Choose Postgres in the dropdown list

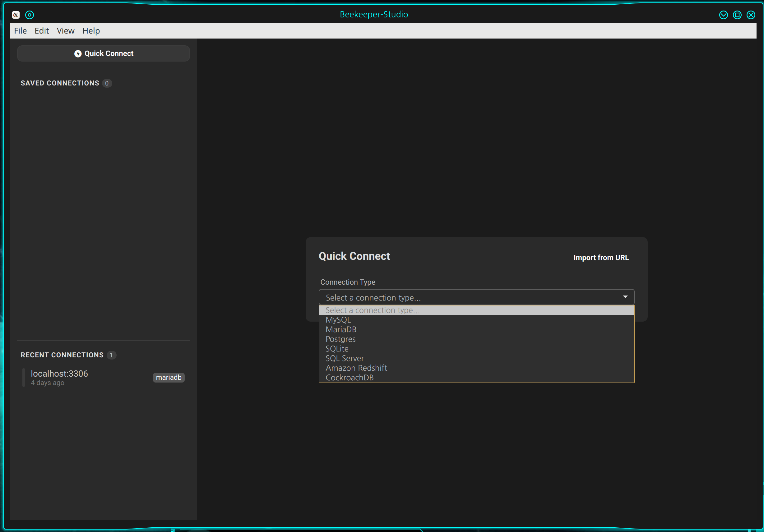coord(340,339)
